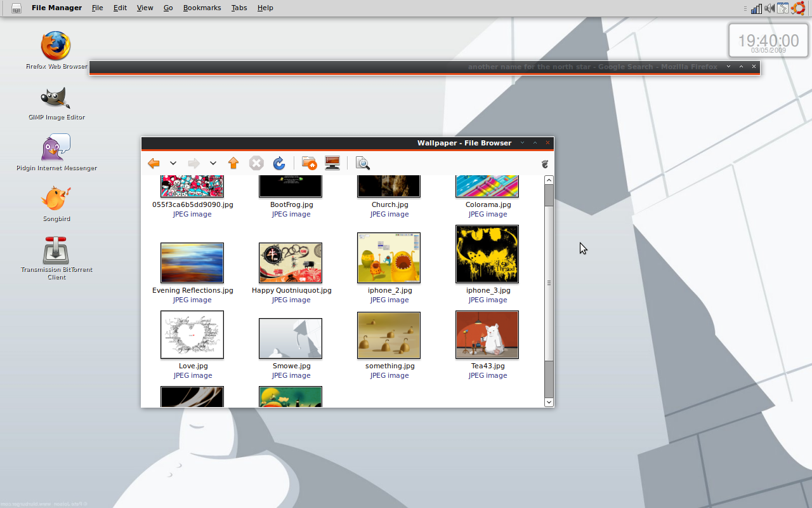The image size is (812, 508).
Task: Click the GNOME foot activity indicator
Action: pyautogui.click(x=544, y=164)
